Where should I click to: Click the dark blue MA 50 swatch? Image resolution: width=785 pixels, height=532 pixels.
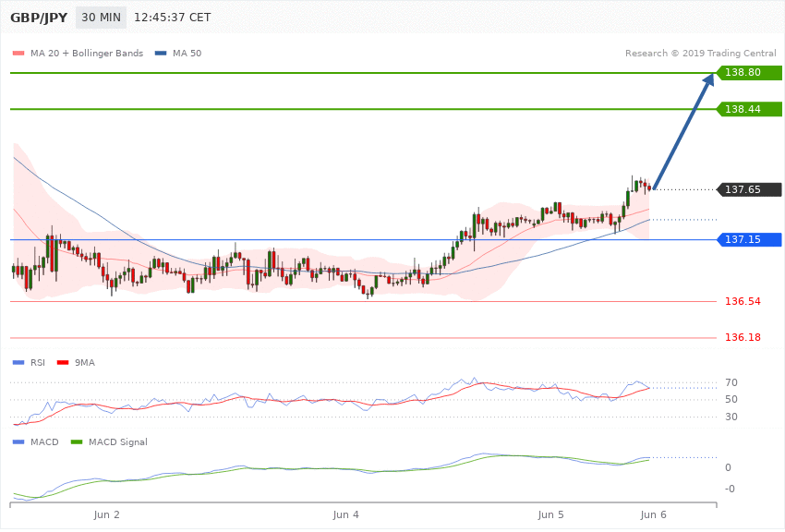(161, 53)
